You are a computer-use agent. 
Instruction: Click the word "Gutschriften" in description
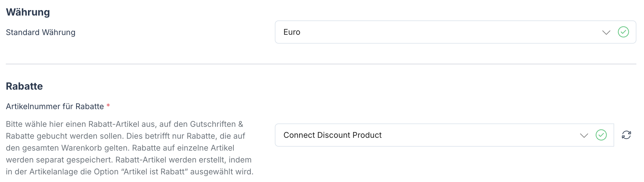click(213, 124)
